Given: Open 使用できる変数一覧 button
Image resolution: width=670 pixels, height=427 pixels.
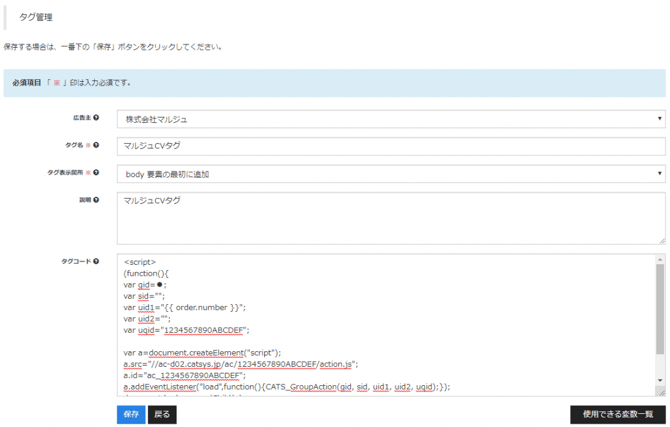Looking at the screenshot, I should click(618, 414).
